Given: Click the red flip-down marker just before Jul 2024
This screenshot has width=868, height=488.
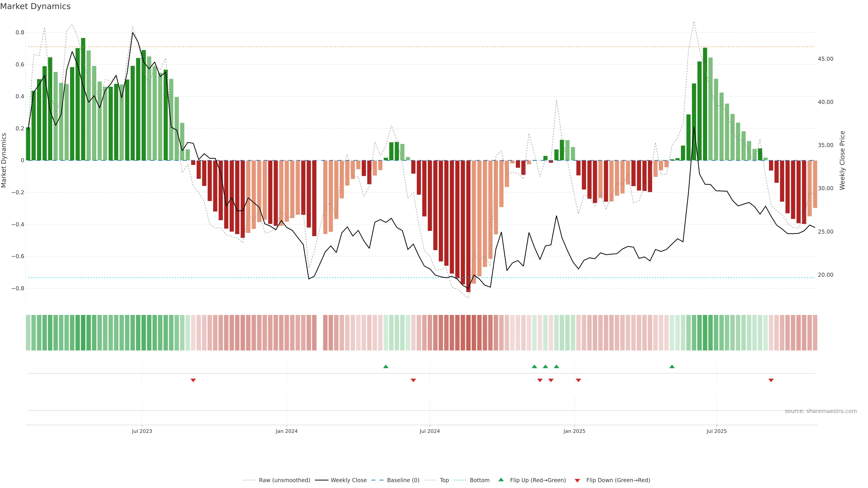Looking at the screenshot, I should click(x=413, y=380).
